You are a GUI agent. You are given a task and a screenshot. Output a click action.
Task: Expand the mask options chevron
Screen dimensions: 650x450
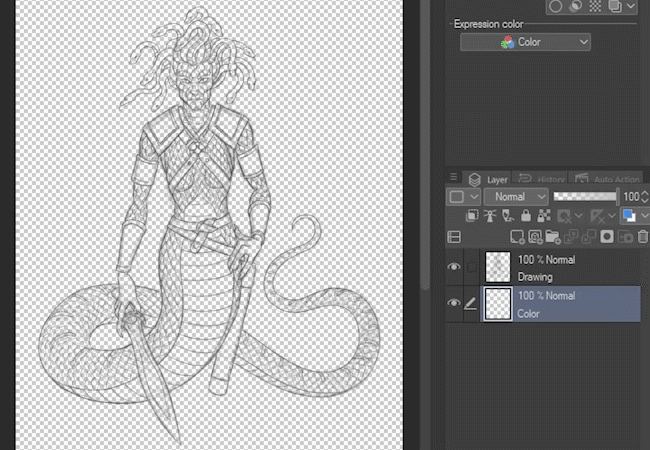point(578,216)
